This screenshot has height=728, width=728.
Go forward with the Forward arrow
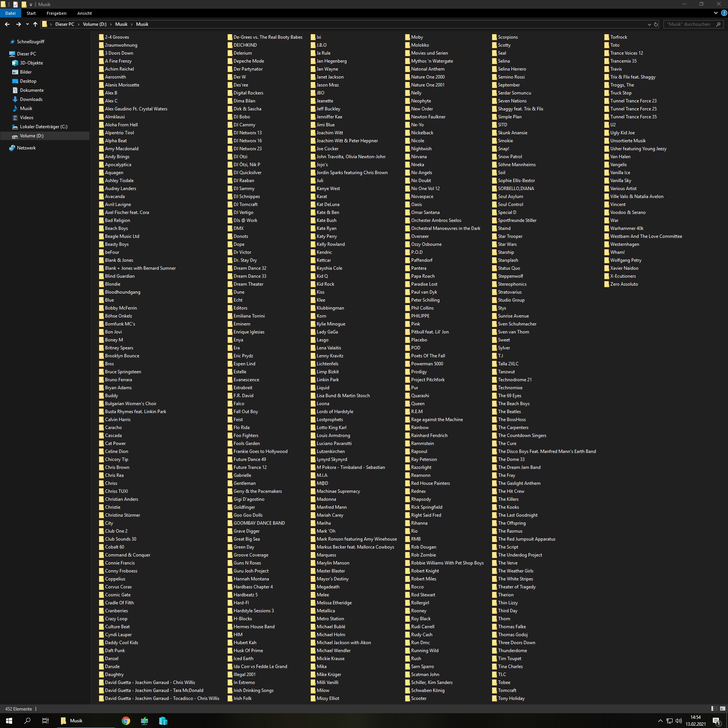coord(18,24)
